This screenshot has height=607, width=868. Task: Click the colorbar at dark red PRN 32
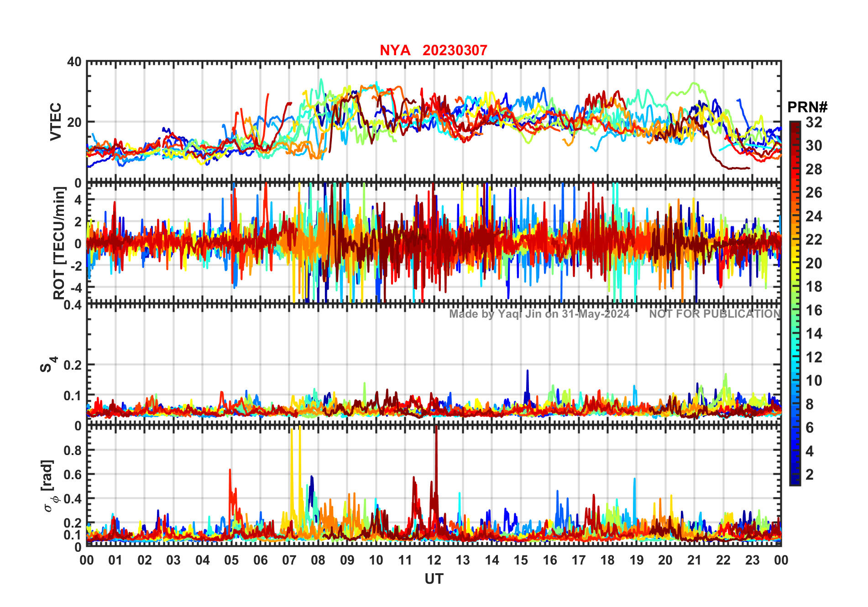coord(795,125)
